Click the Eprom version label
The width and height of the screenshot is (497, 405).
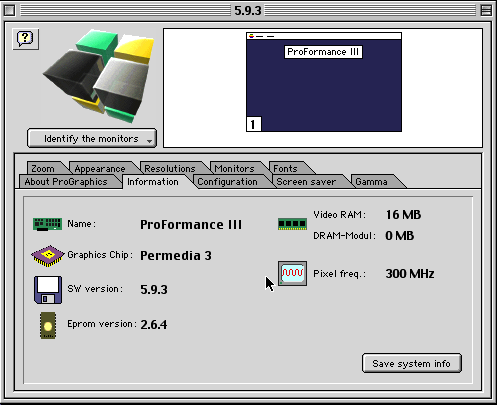pos(102,324)
